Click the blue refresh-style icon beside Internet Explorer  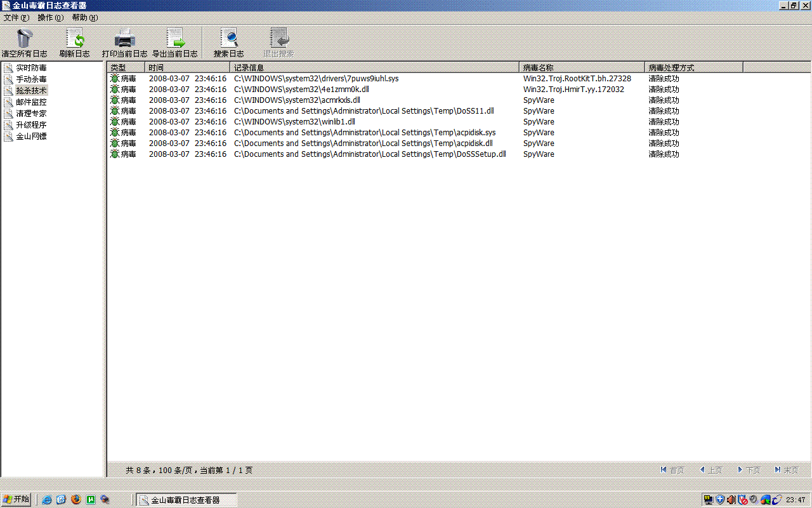[x=61, y=500]
